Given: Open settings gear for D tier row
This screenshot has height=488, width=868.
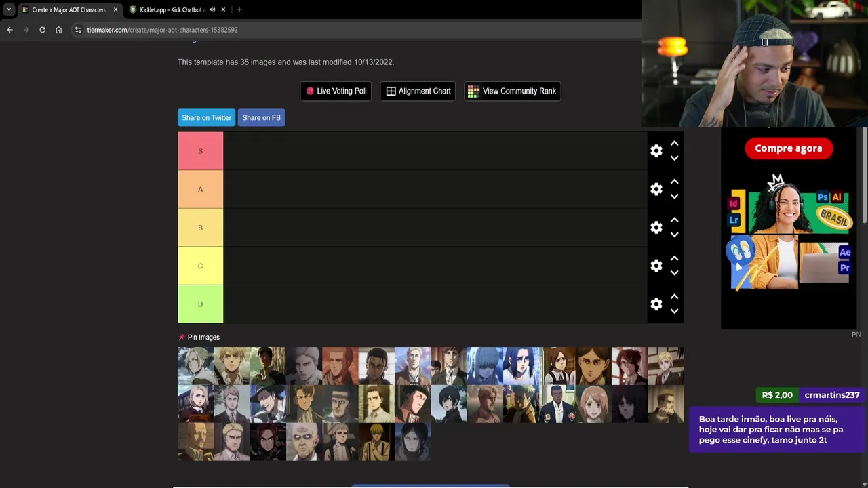Looking at the screenshot, I should point(656,304).
